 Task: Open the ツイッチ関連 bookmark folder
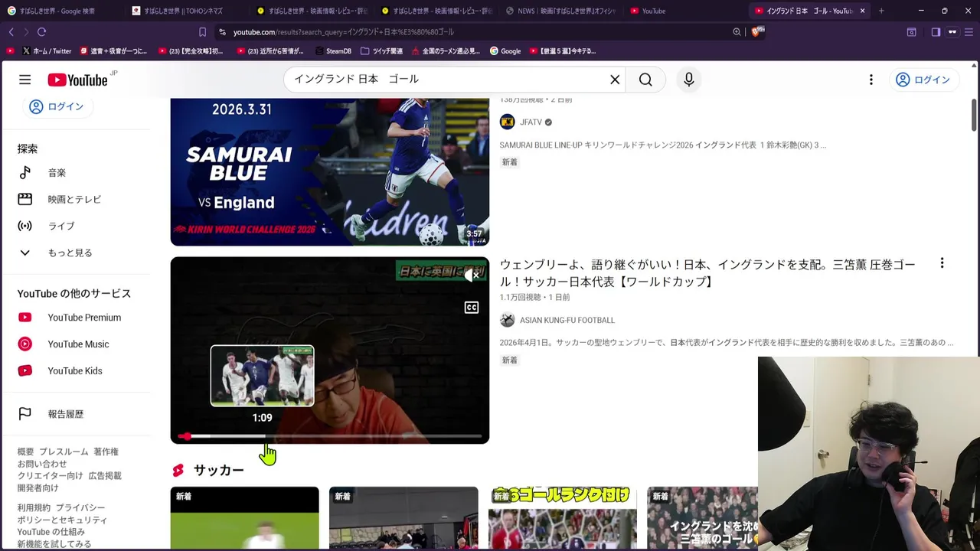coord(381,51)
